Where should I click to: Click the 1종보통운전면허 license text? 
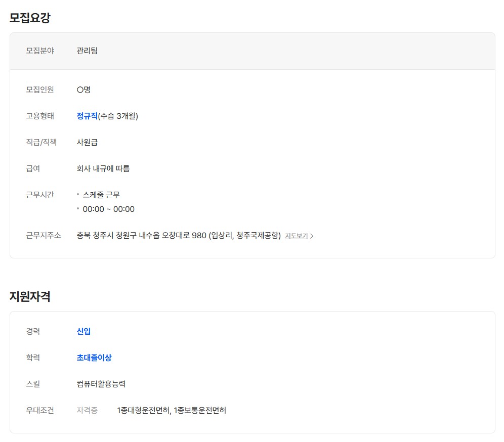point(200,410)
